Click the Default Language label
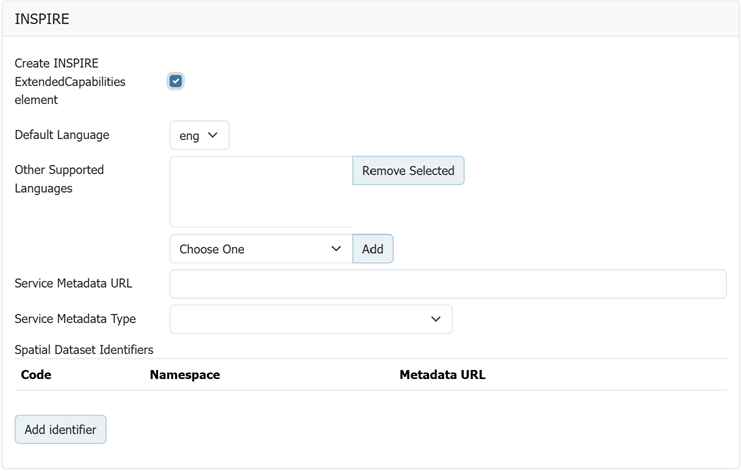 coord(62,135)
